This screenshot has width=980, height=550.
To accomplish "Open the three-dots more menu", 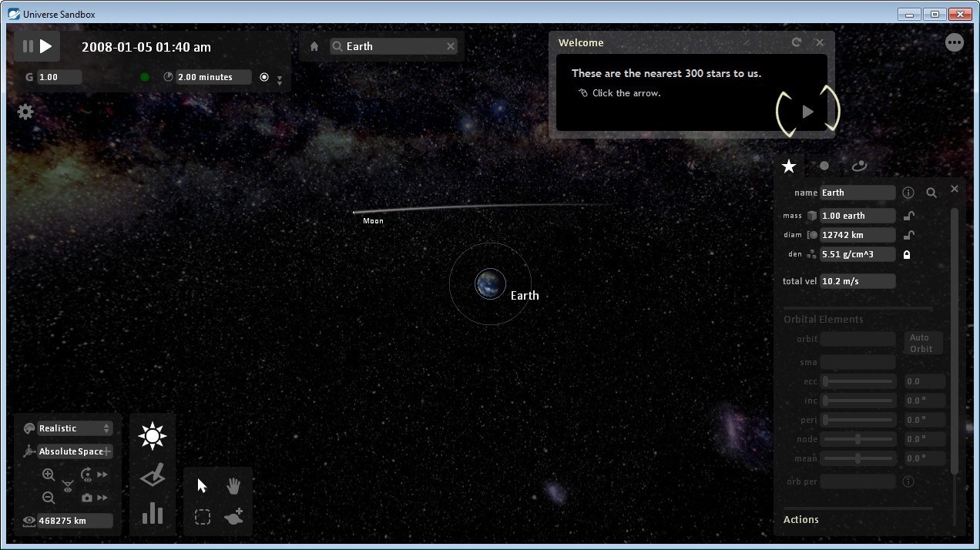I will coord(955,42).
